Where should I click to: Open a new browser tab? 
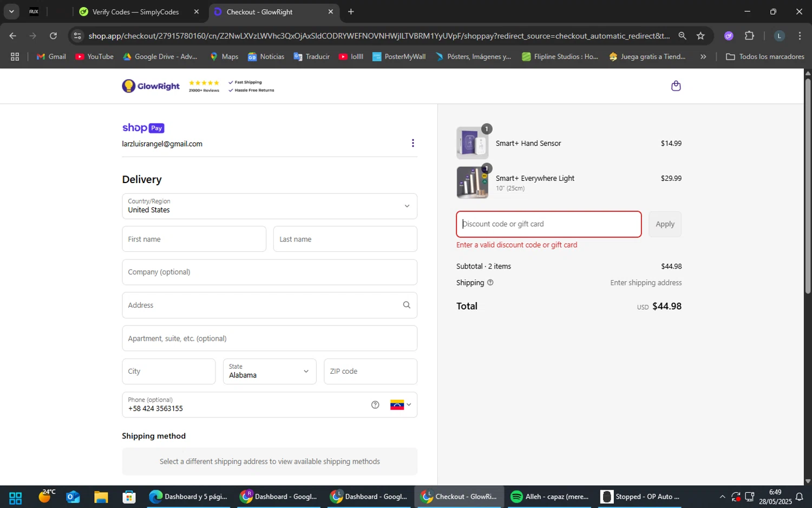[x=351, y=11]
